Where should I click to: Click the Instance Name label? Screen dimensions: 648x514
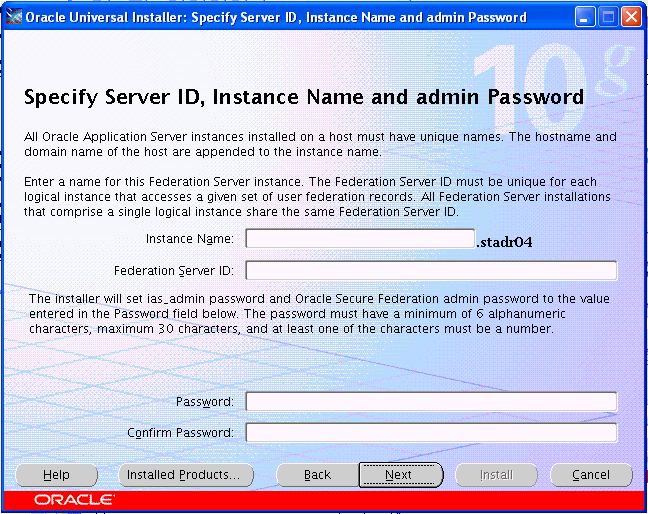point(190,239)
